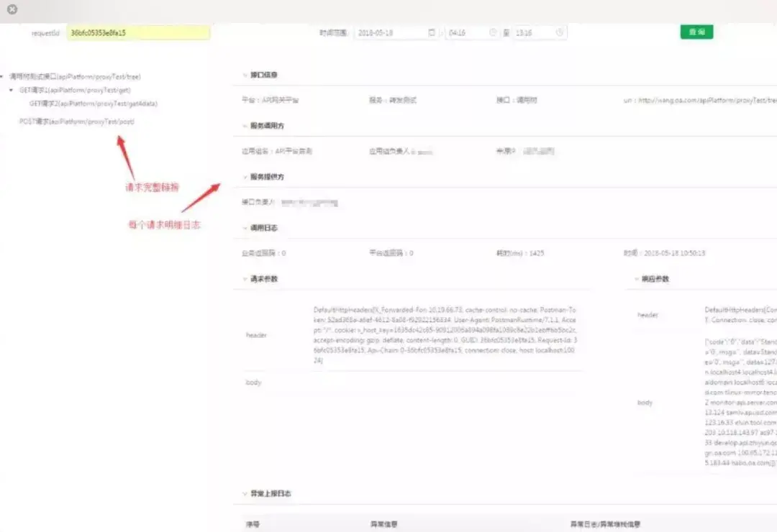
Task: Click the 序号 column header
Action: [253, 524]
